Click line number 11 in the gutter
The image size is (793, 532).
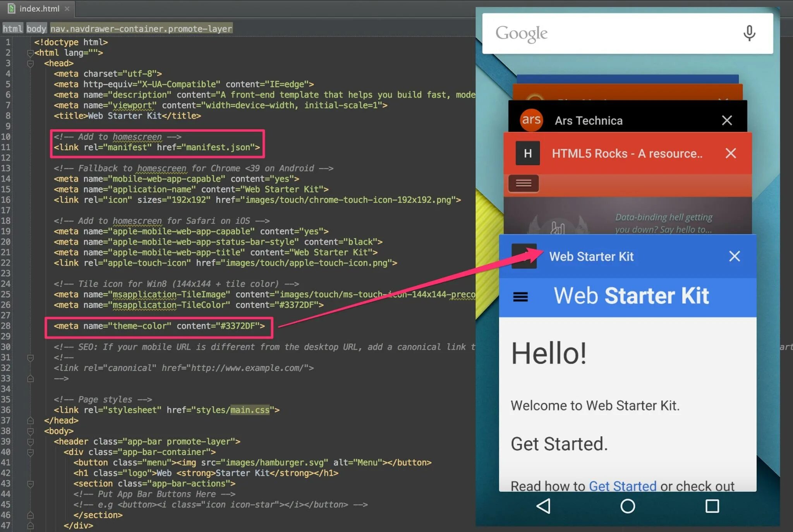point(5,148)
